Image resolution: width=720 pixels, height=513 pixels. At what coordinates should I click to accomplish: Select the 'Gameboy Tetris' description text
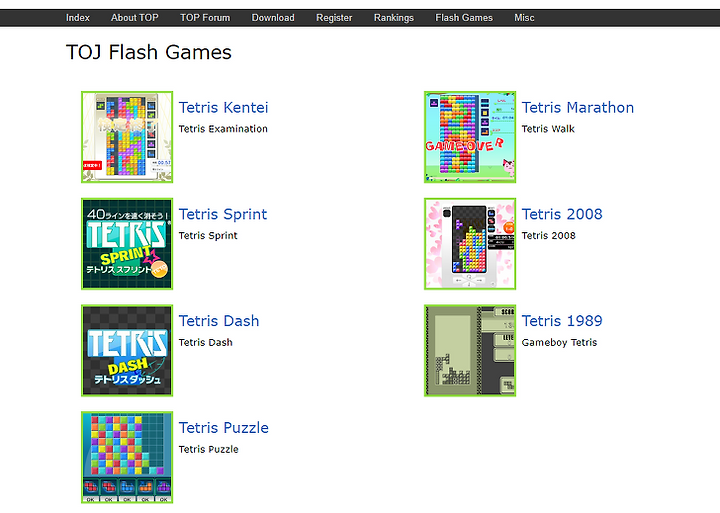click(559, 343)
